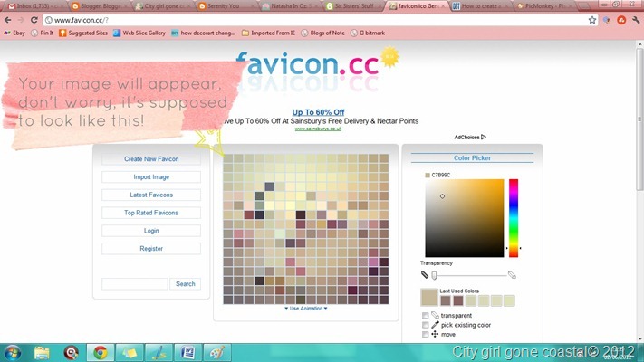Open Paint from the taskbar
Viewport: 644px width, 362px height.
click(216, 353)
